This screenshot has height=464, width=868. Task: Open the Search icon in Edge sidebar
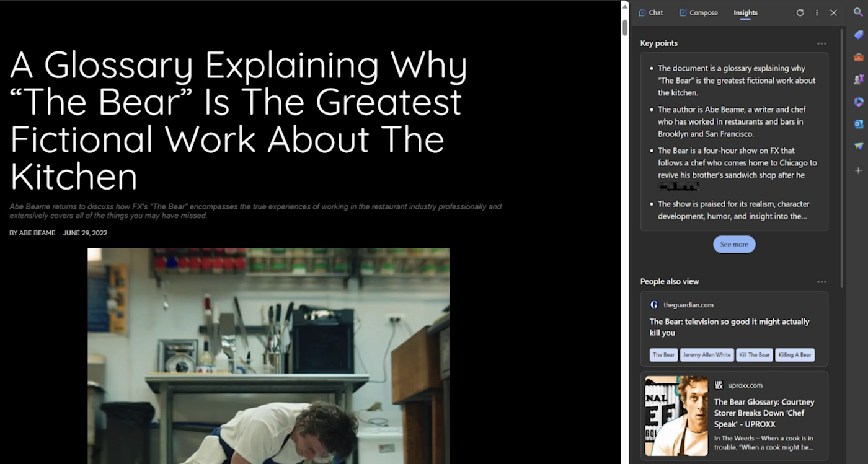tap(858, 12)
